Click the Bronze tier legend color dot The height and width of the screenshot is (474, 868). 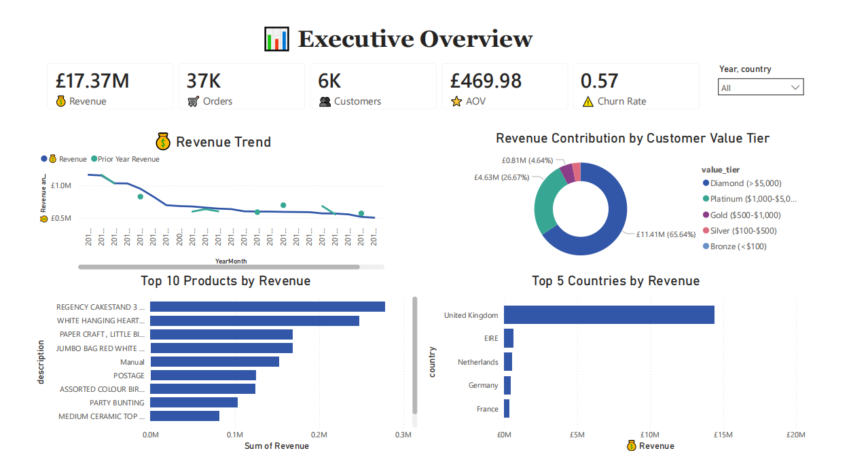(x=706, y=247)
